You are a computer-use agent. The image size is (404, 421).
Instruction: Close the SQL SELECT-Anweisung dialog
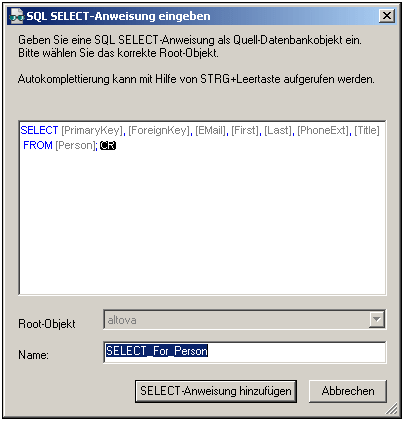pyautogui.click(x=387, y=16)
